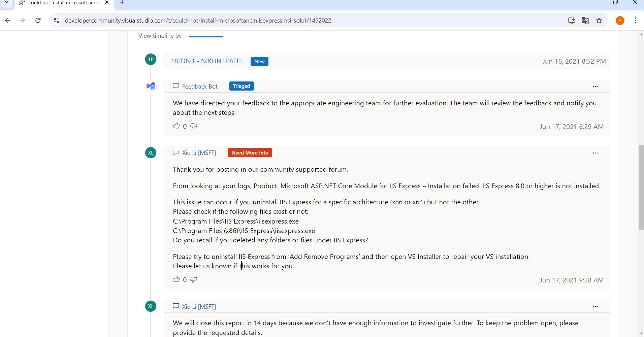Open Feedback Bot profile link
This screenshot has width=644, height=337.
click(x=200, y=87)
